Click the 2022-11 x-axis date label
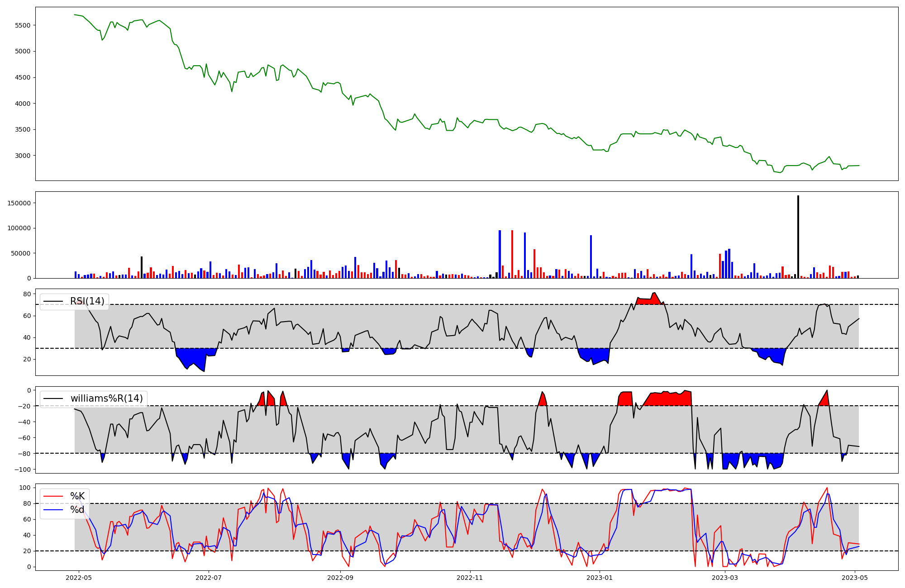905x588 pixels. 470,578
